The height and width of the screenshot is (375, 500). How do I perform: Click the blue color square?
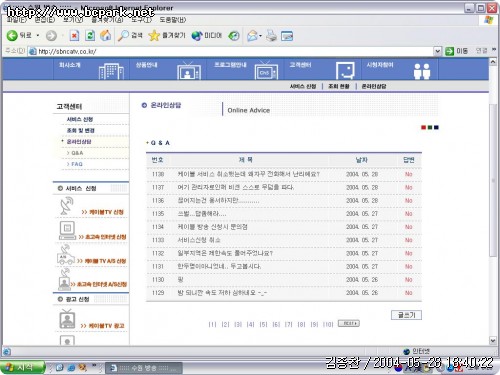[436, 127]
